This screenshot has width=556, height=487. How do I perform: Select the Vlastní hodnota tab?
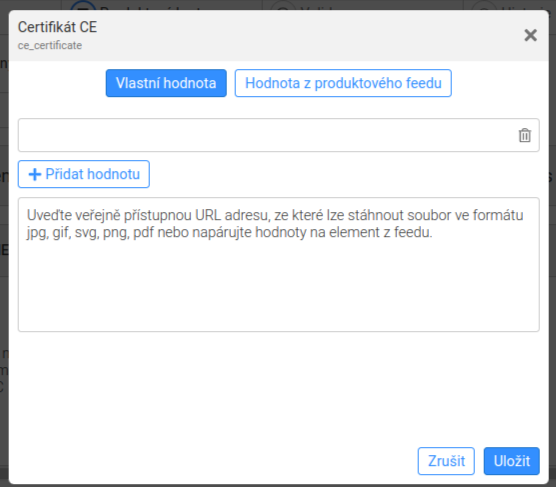pyautogui.click(x=166, y=83)
